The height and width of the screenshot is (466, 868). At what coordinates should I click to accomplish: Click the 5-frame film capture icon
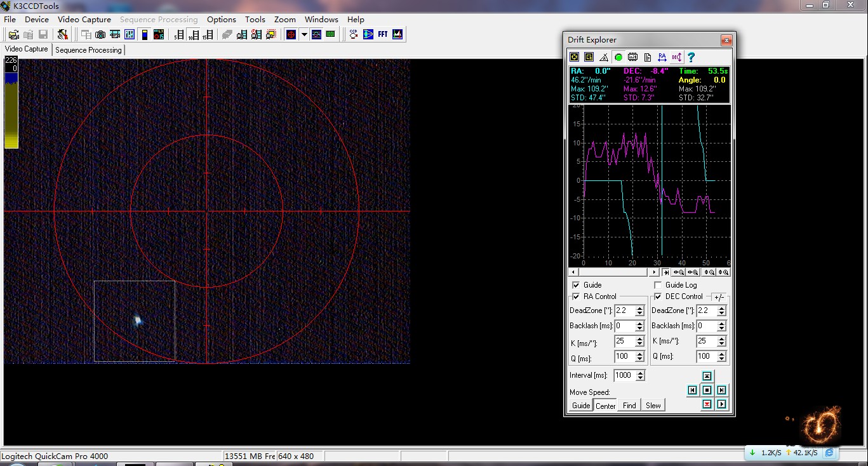[179, 34]
